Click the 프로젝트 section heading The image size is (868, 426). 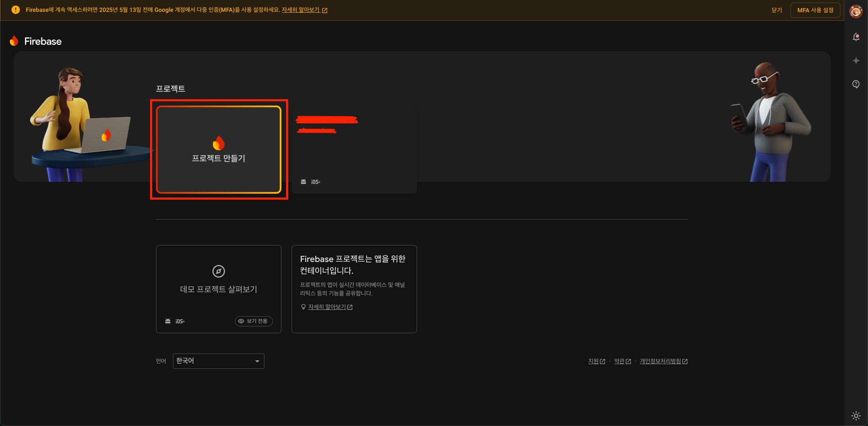(x=170, y=89)
